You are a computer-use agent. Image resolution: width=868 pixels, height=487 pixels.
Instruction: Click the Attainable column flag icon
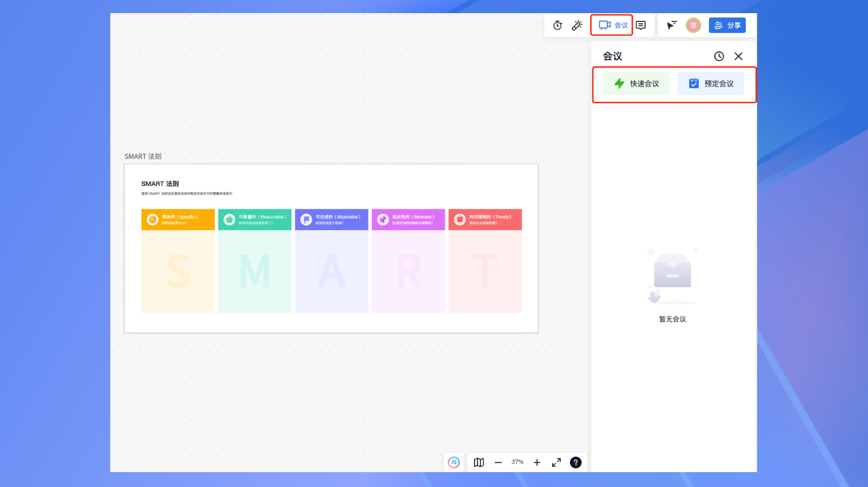(306, 219)
